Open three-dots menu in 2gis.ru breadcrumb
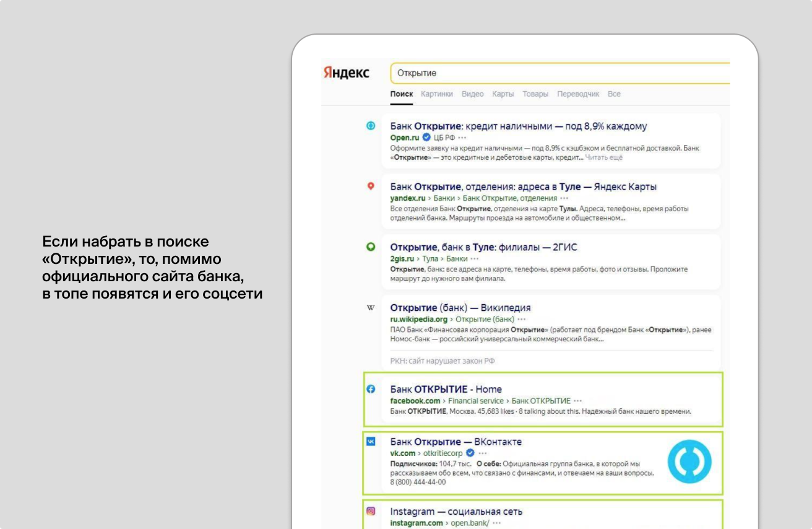 [475, 258]
